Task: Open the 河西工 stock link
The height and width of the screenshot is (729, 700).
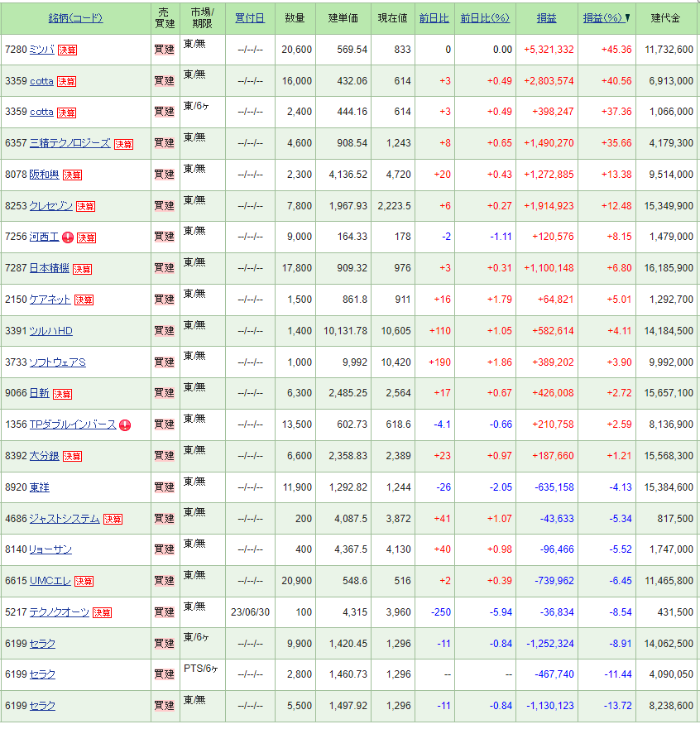Action: pos(44,237)
